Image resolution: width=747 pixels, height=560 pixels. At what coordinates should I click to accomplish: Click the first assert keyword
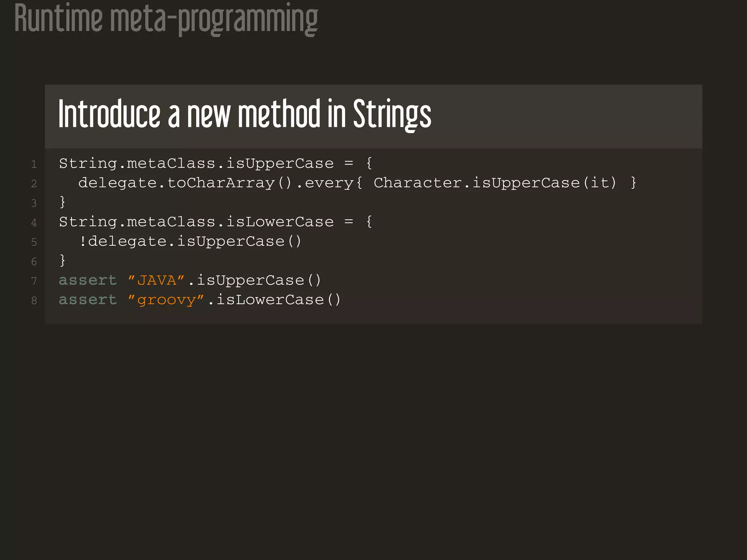coord(88,280)
